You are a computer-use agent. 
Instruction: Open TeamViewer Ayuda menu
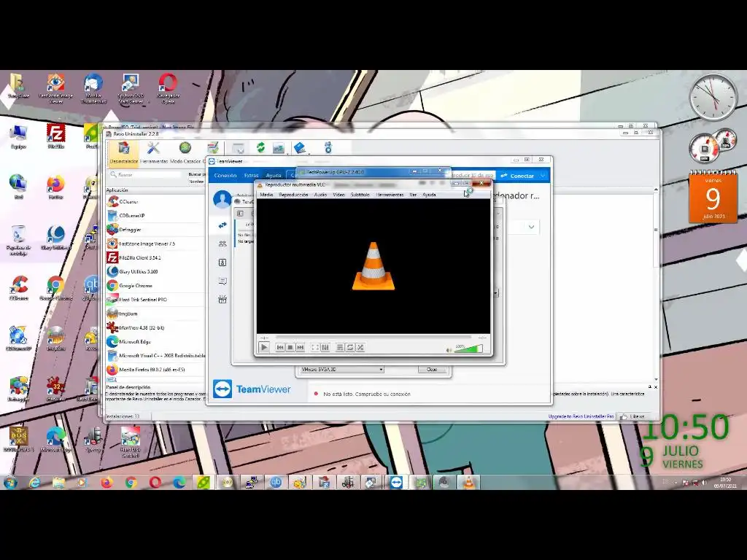pos(274,176)
